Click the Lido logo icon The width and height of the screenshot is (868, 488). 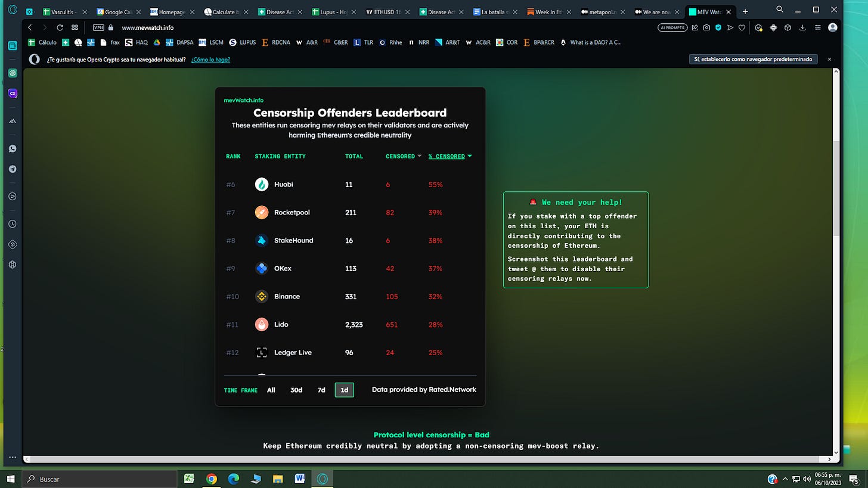(262, 324)
